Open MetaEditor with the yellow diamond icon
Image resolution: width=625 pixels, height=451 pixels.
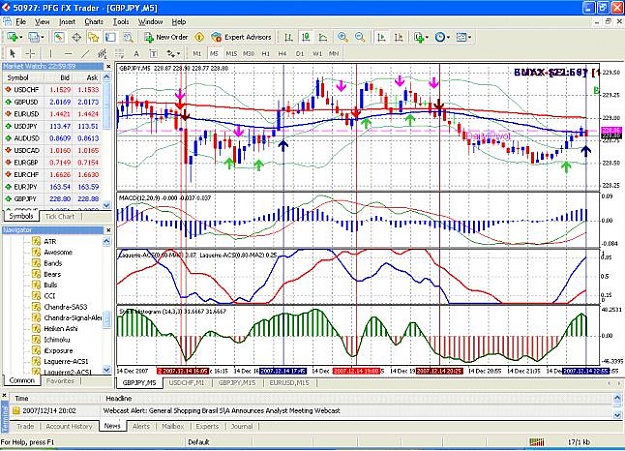tap(199, 37)
